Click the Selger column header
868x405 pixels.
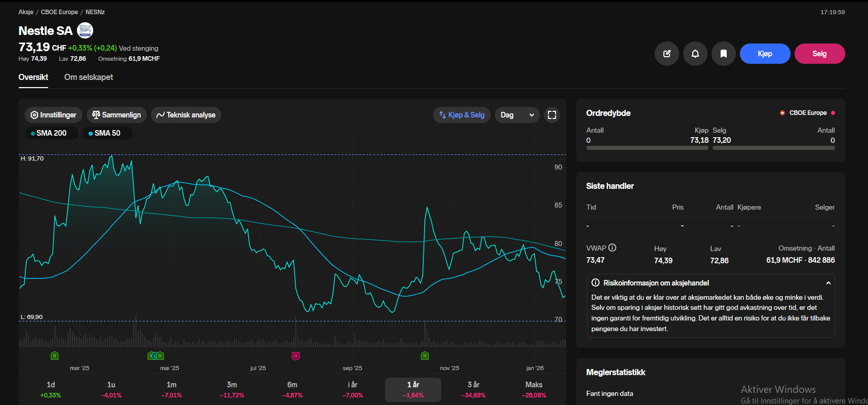click(x=825, y=208)
